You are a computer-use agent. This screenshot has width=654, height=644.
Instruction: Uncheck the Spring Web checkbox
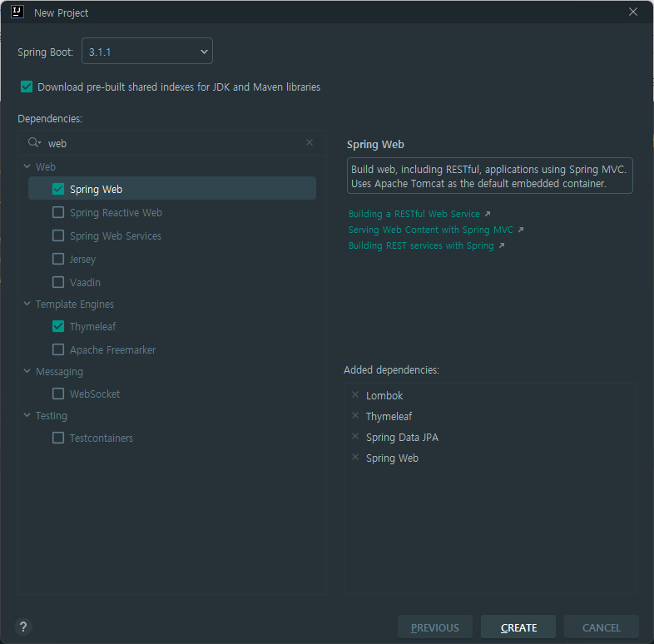(x=58, y=189)
